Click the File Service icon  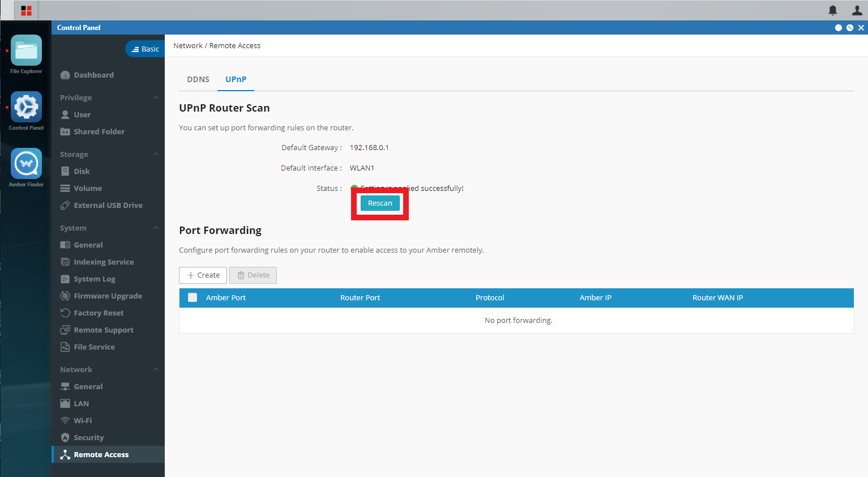(65, 347)
